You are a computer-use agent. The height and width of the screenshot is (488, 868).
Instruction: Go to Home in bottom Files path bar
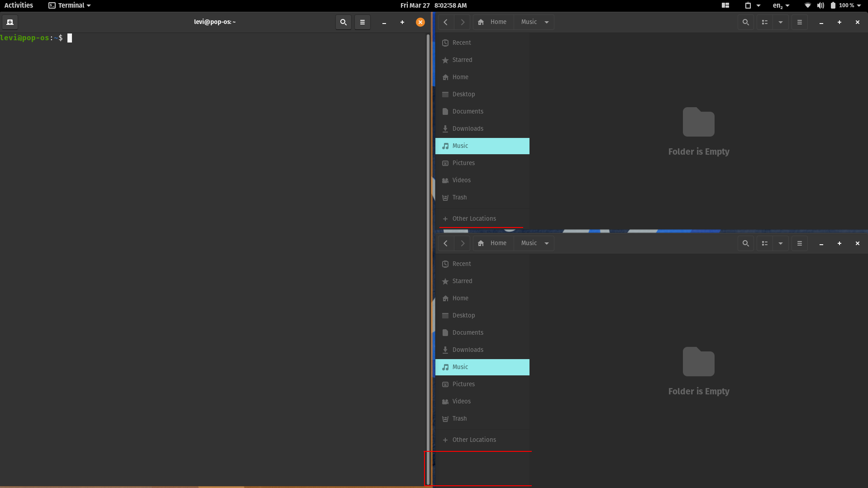point(493,243)
